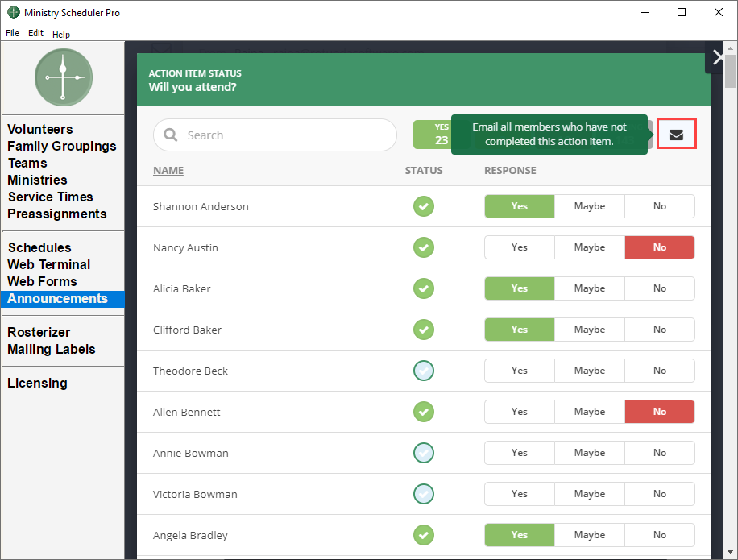Click Nancy Austin's green check status icon
The height and width of the screenshot is (560, 738).
coord(424,247)
